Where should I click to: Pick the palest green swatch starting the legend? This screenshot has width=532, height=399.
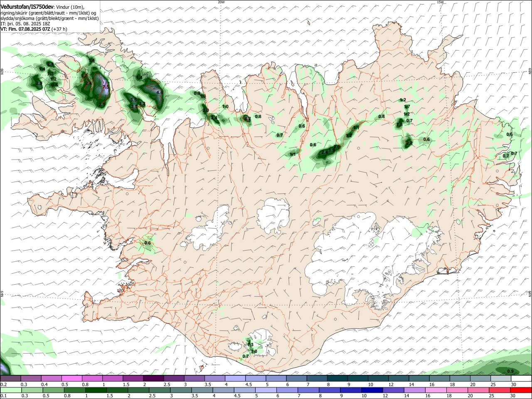(x=11, y=389)
